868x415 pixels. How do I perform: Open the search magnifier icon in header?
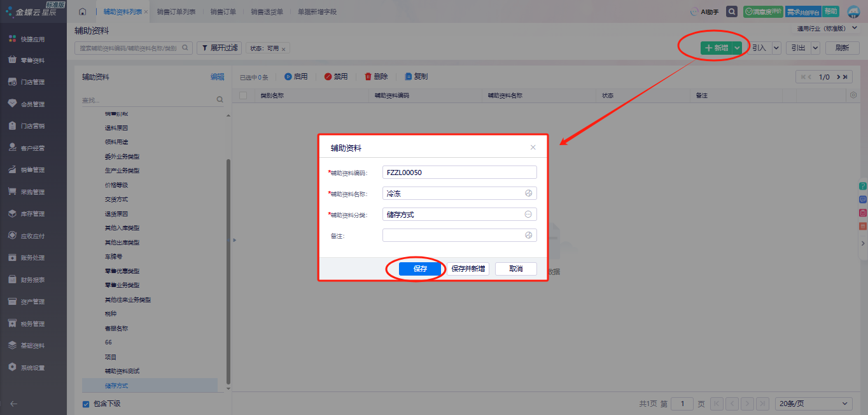pos(732,11)
